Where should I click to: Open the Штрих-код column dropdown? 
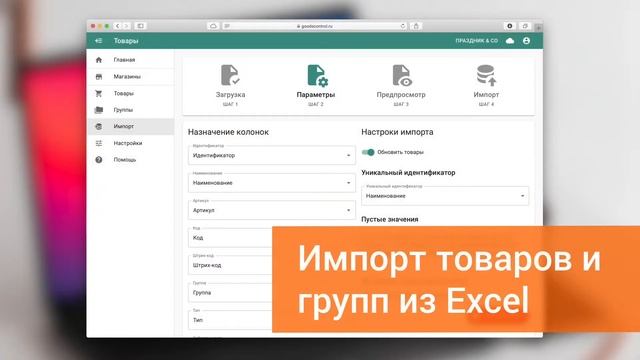pos(230,265)
